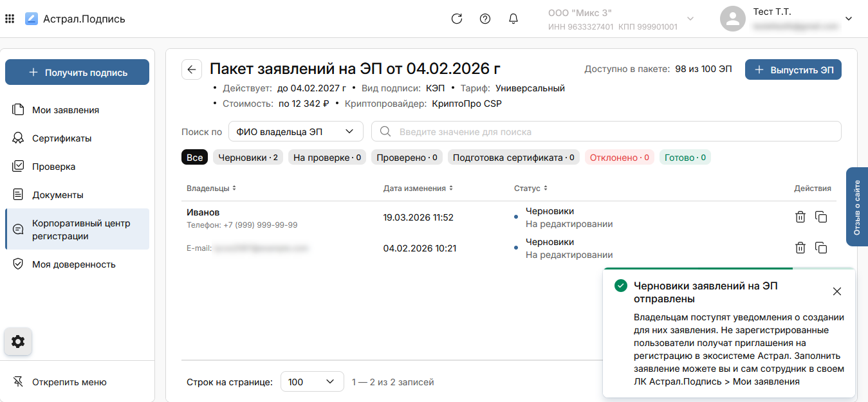
Task: Expand the Тест Т.Т. user menu
Action: 848,19
